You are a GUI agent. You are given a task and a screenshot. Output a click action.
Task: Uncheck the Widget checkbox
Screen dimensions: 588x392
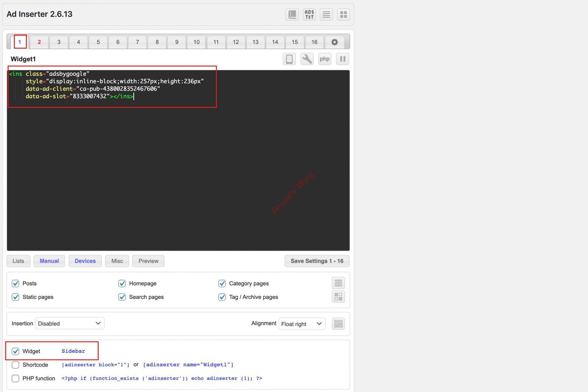click(15, 351)
